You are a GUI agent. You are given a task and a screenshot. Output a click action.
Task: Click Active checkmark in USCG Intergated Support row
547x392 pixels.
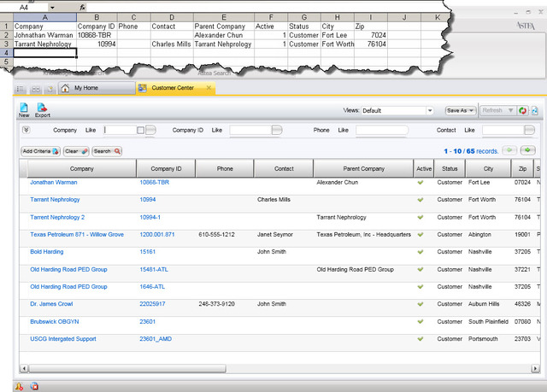click(x=421, y=339)
